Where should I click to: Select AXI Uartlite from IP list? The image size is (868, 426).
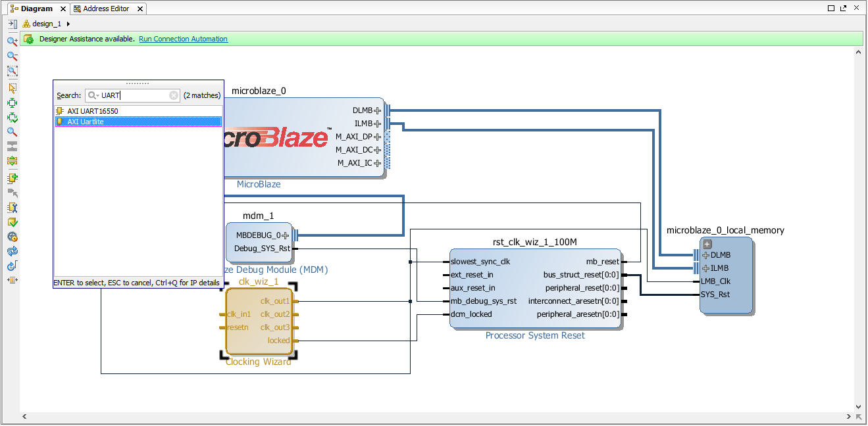138,122
